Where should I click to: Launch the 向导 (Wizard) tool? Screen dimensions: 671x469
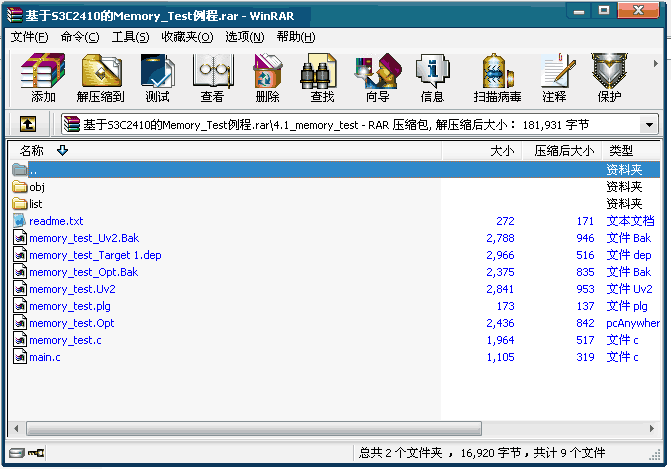(377, 78)
